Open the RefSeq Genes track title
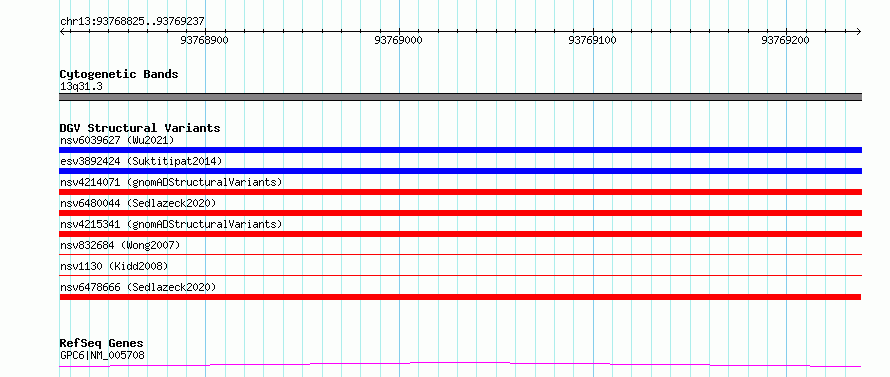The width and height of the screenshot is (890, 377). (101, 344)
